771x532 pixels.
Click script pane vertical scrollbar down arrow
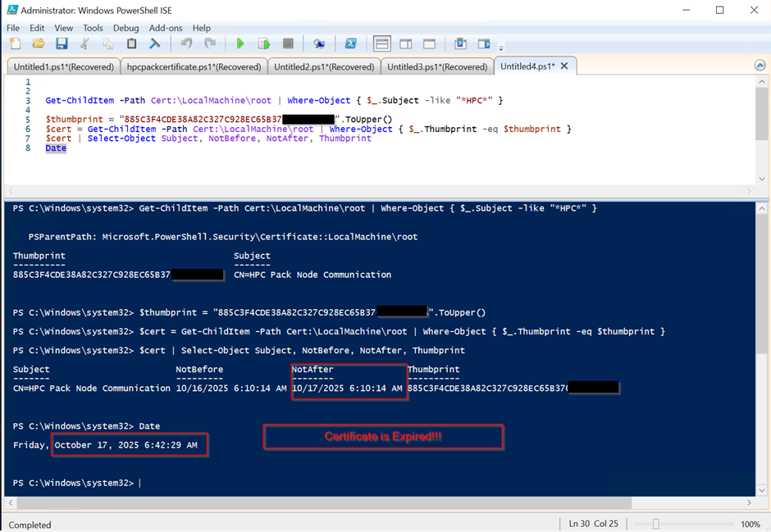[x=762, y=179]
